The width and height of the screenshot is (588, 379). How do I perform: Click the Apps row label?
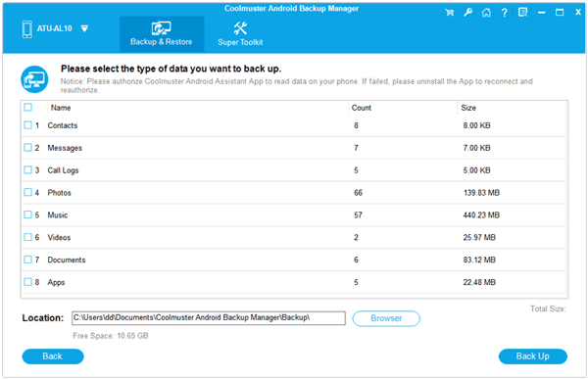pyautogui.click(x=56, y=283)
